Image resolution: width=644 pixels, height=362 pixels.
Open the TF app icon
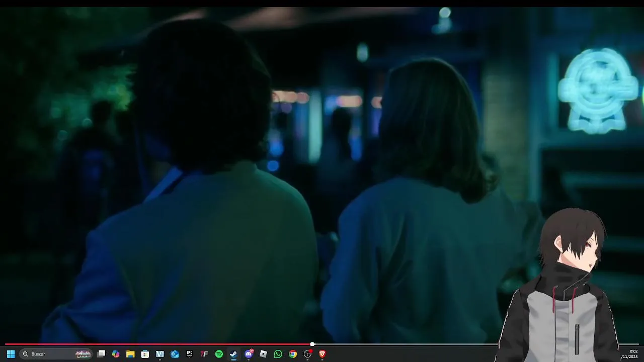pos(204,354)
